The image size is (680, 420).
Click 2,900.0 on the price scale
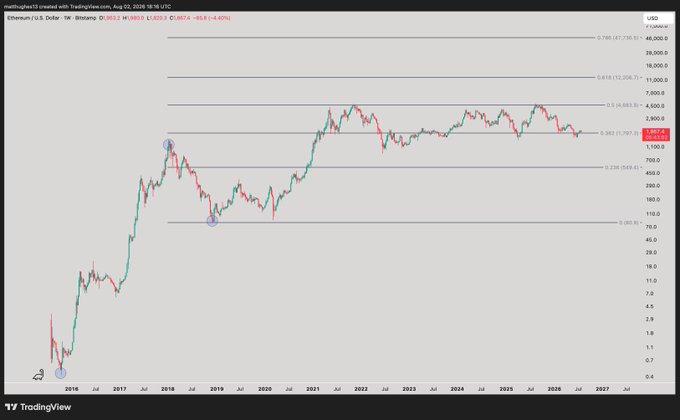[655, 119]
